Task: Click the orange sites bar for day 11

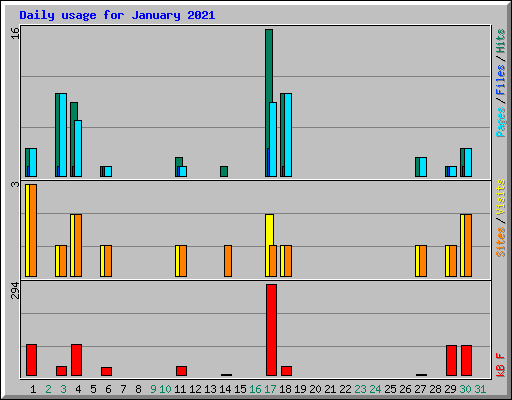Action: coord(183,261)
